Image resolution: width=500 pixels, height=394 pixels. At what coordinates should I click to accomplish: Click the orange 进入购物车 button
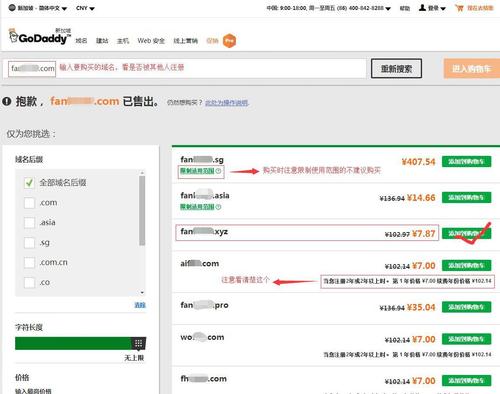click(x=472, y=69)
